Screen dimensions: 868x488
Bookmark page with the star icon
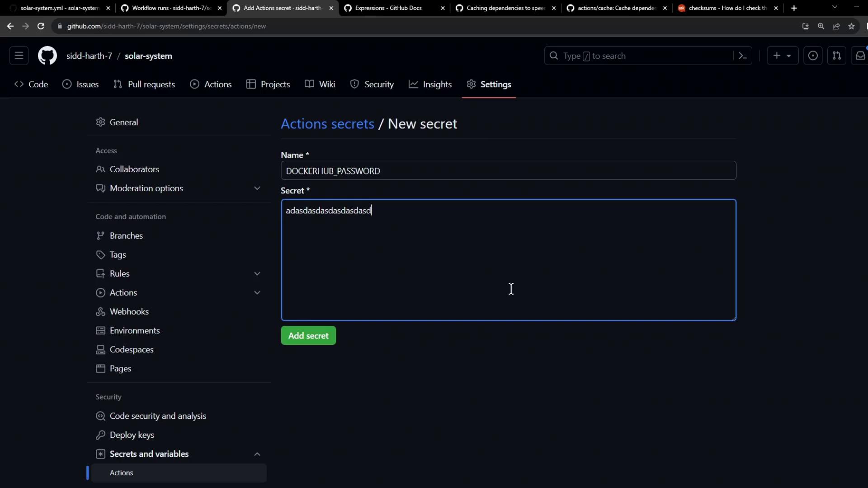(x=852, y=26)
